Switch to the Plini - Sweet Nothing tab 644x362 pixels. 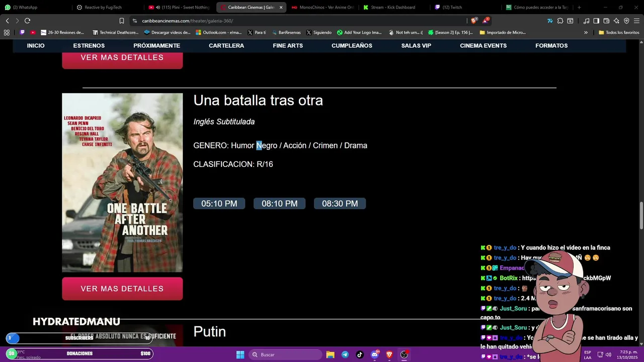180,7
